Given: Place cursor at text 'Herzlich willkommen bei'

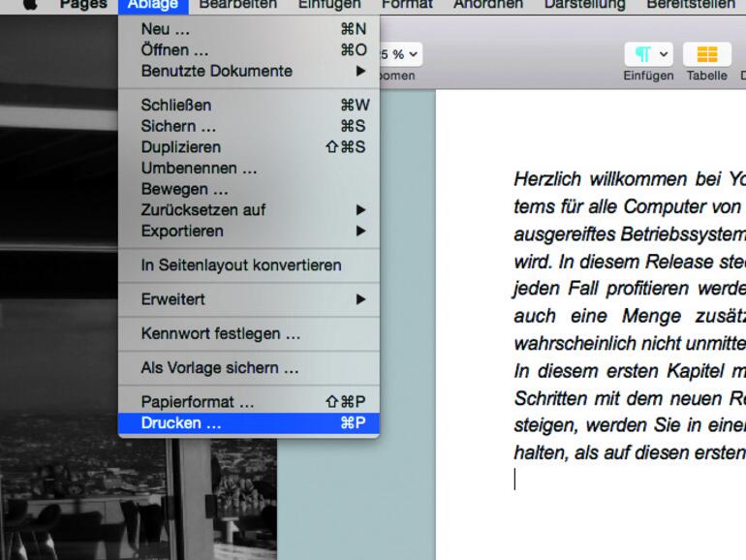Looking at the screenshot, I should [x=617, y=179].
